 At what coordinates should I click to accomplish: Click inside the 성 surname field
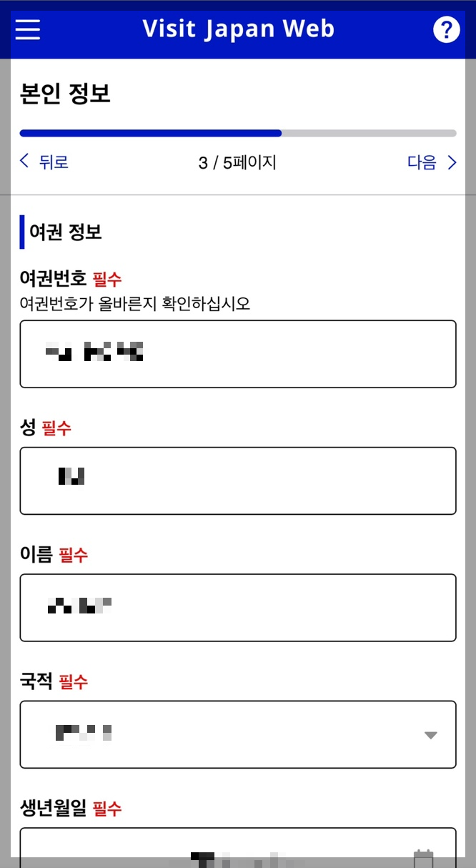238,480
